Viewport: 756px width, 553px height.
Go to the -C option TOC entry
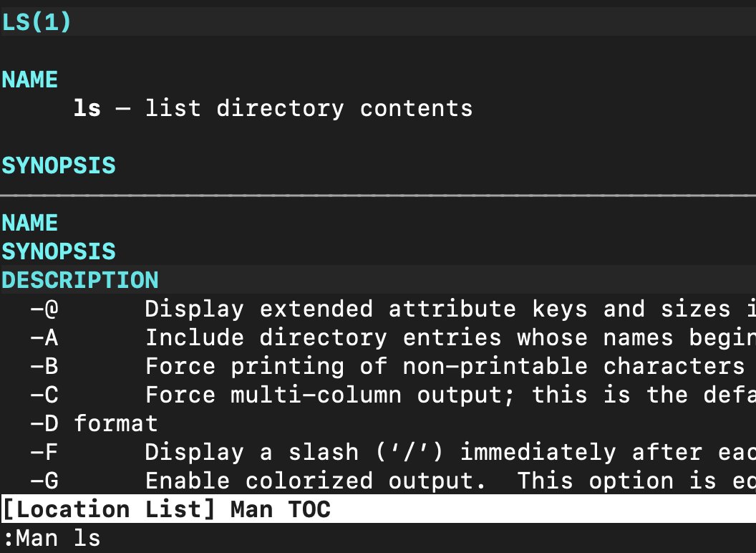(44, 395)
